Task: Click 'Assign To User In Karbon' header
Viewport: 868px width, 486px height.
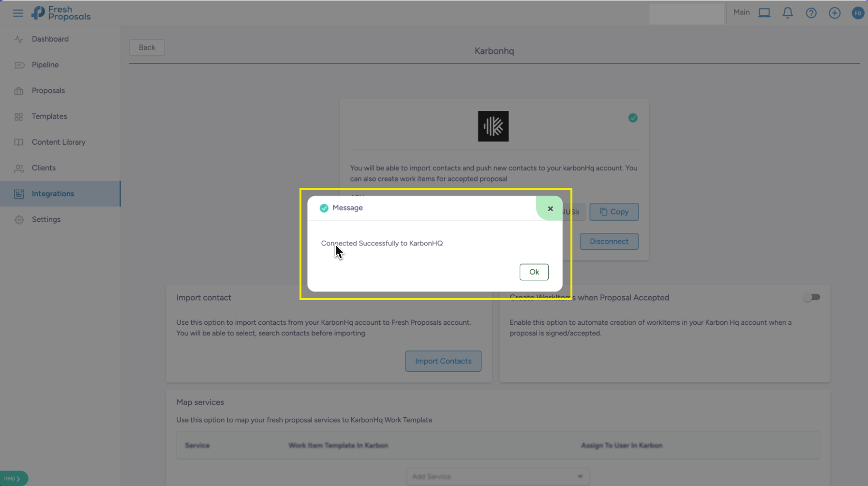Action: tap(622, 445)
